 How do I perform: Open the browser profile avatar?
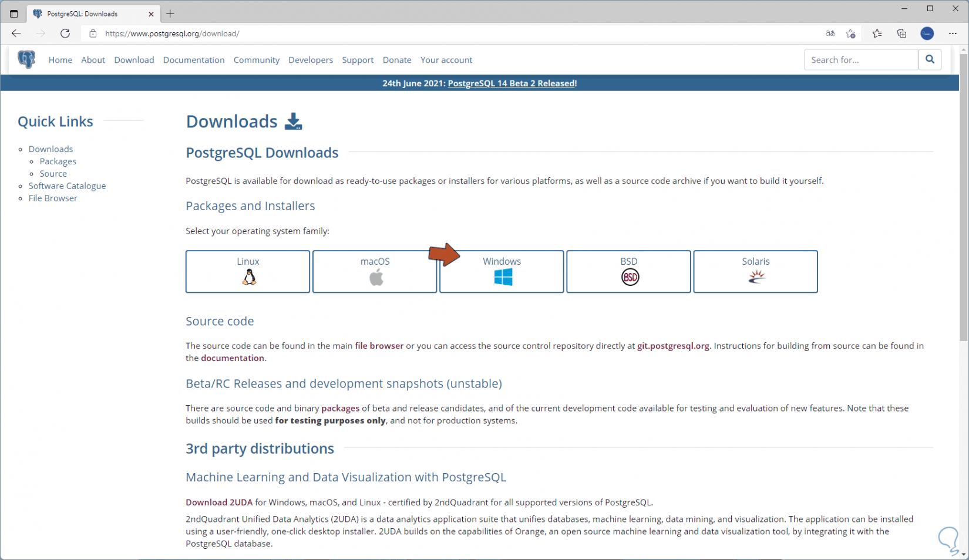coord(927,33)
